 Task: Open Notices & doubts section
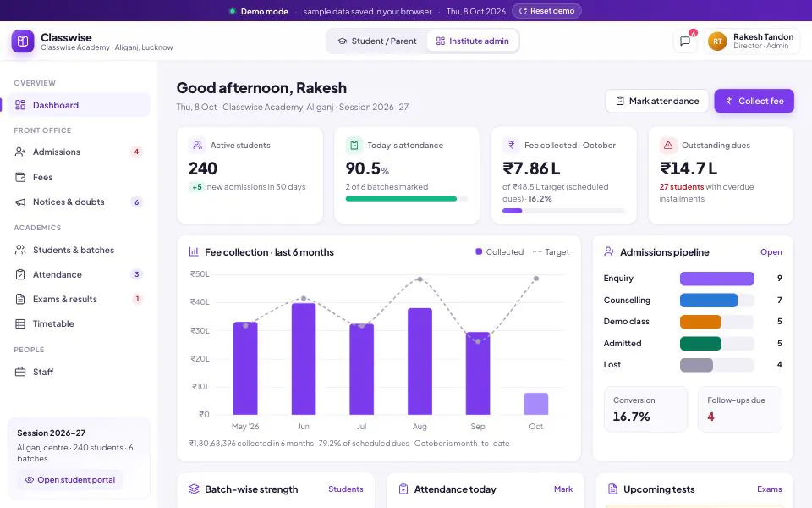point(79,202)
